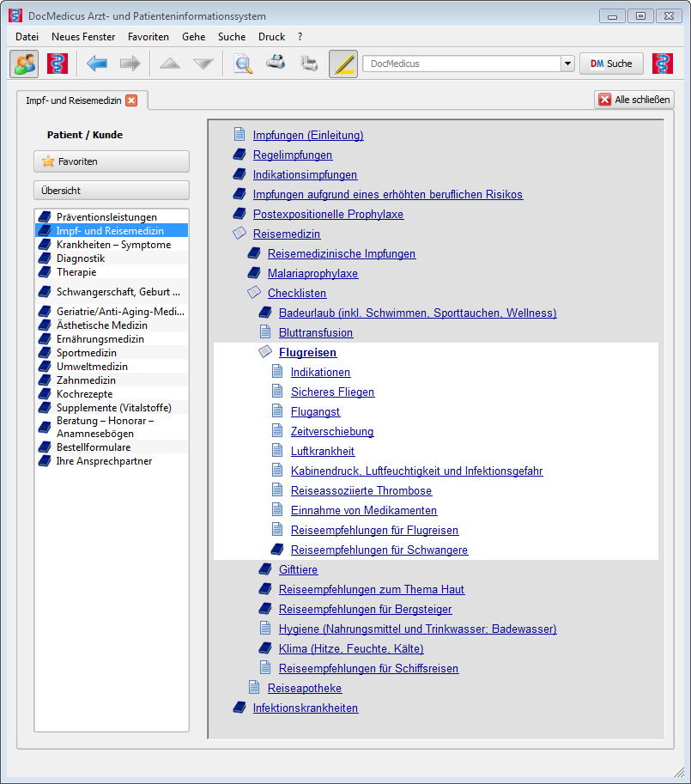Click the document icon beside Bluttransfusion
The image size is (691, 784).
265,331
